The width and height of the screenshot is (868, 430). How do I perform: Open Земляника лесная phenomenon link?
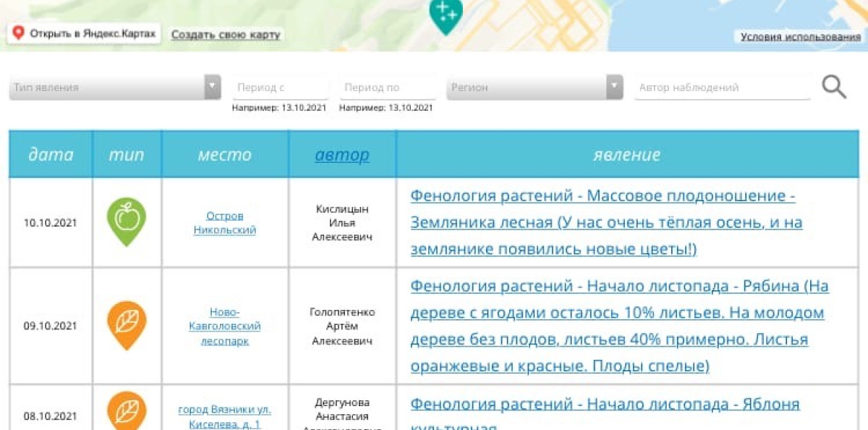click(x=606, y=222)
